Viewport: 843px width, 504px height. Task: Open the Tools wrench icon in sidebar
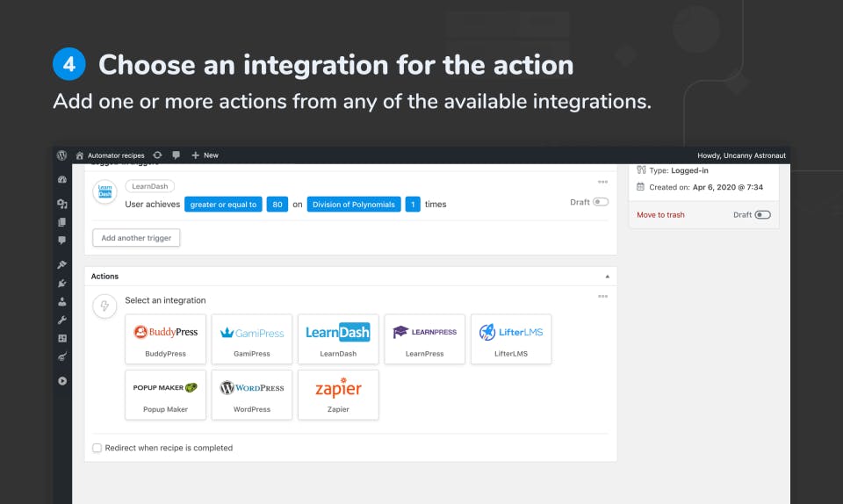(62, 320)
